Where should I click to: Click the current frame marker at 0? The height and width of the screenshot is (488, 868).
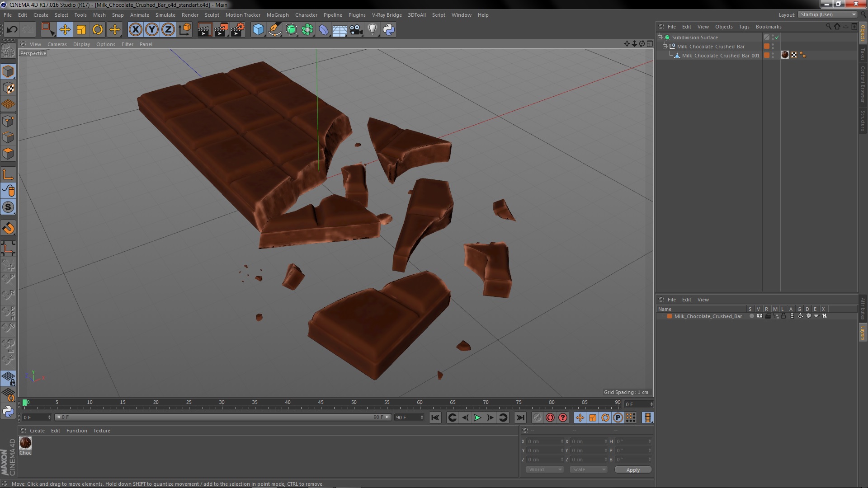(25, 402)
